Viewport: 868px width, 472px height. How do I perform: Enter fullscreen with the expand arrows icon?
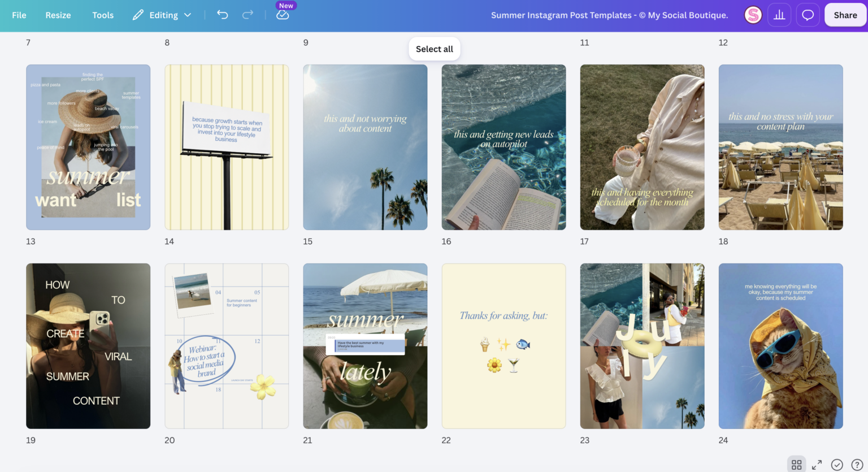[817, 465]
